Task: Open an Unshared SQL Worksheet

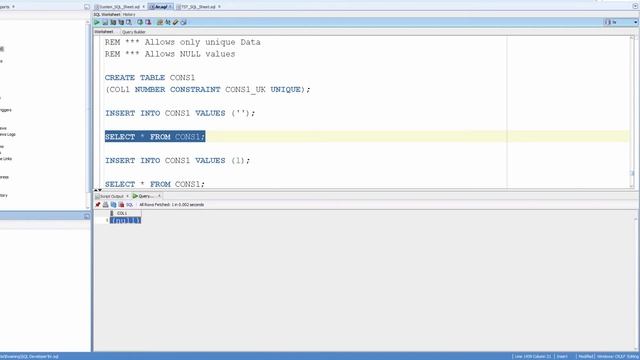Action: coord(160,22)
